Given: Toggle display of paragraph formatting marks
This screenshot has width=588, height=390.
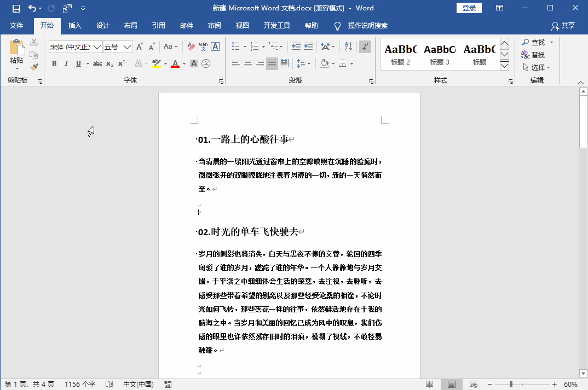Looking at the screenshot, I should pos(365,48).
